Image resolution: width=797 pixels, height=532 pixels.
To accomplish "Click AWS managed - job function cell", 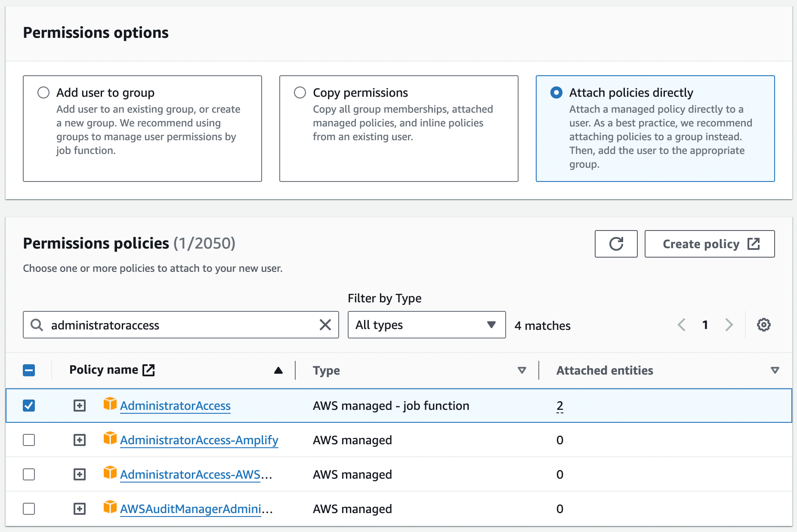I will point(391,406).
